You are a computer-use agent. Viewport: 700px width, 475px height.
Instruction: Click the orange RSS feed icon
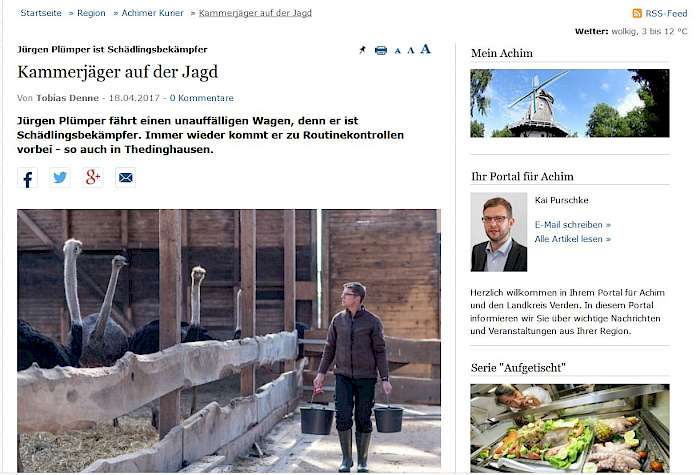point(637,13)
